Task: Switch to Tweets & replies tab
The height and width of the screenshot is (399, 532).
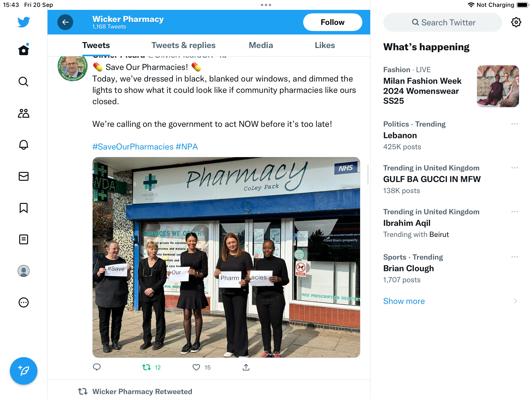Action: pyautogui.click(x=183, y=45)
